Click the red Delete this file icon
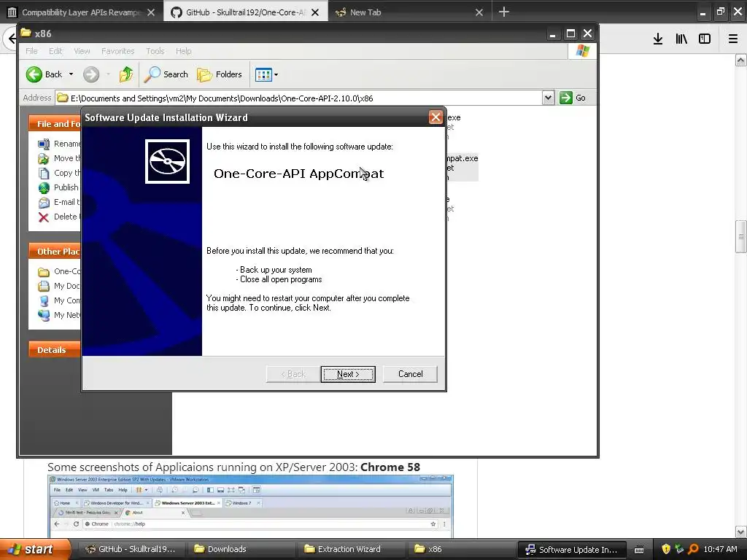Screen dimensions: 747x560 pyautogui.click(x=44, y=217)
